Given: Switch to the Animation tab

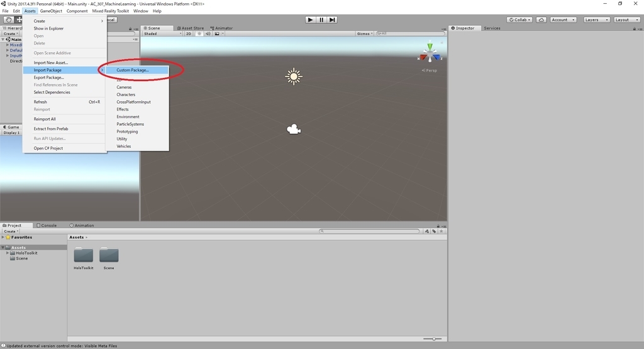Looking at the screenshot, I should [82, 225].
